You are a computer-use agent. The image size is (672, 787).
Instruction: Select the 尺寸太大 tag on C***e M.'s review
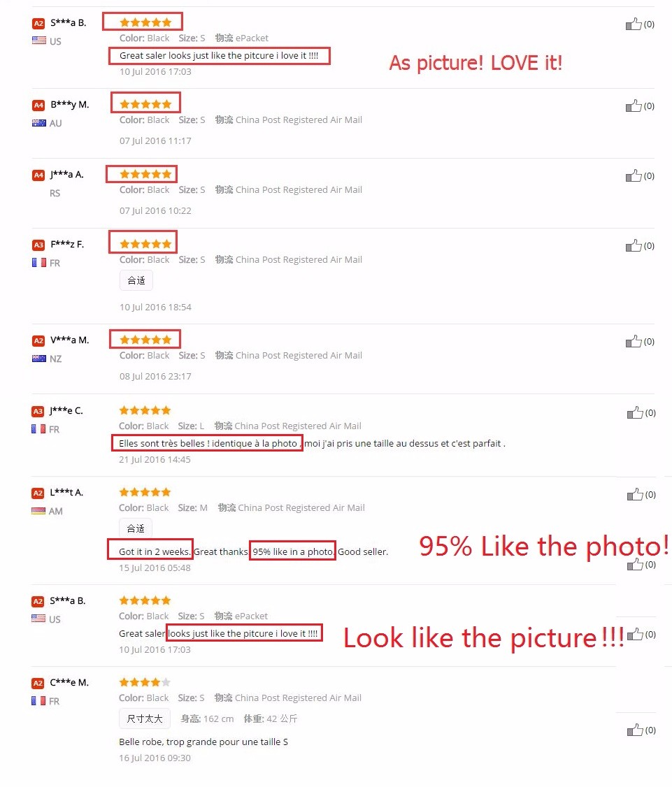[x=145, y=719]
